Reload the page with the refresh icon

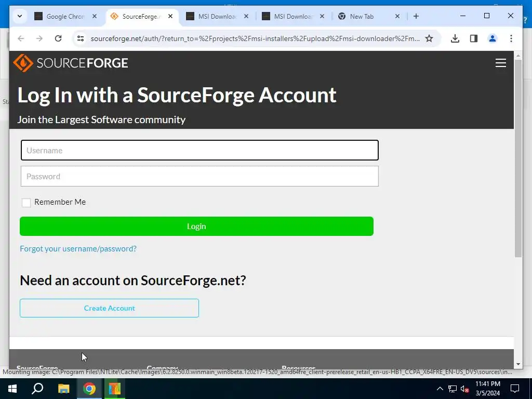[x=58, y=38]
